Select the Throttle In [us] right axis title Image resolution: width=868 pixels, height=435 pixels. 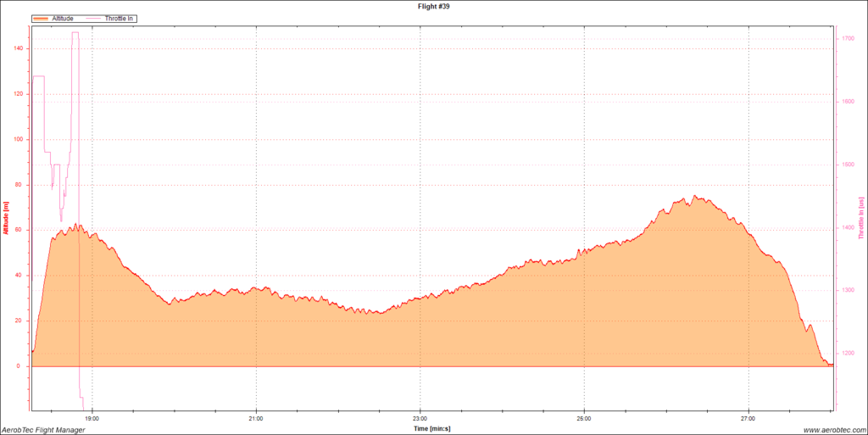[862, 218]
